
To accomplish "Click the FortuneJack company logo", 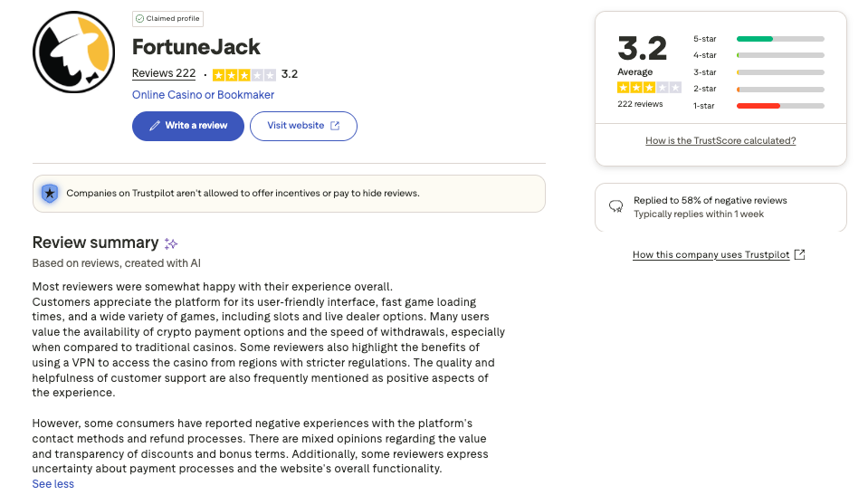I will click(73, 53).
